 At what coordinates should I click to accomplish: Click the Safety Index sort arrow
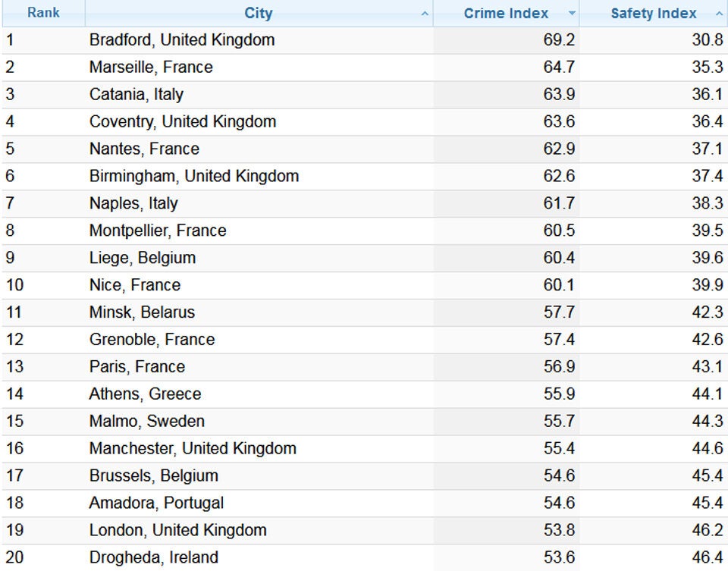tap(719, 14)
